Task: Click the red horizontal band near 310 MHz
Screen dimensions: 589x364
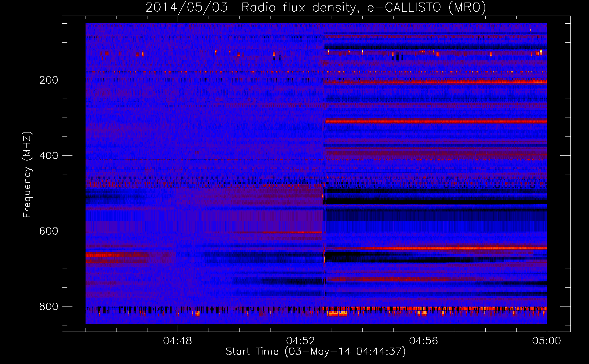Action: [436, 121]
